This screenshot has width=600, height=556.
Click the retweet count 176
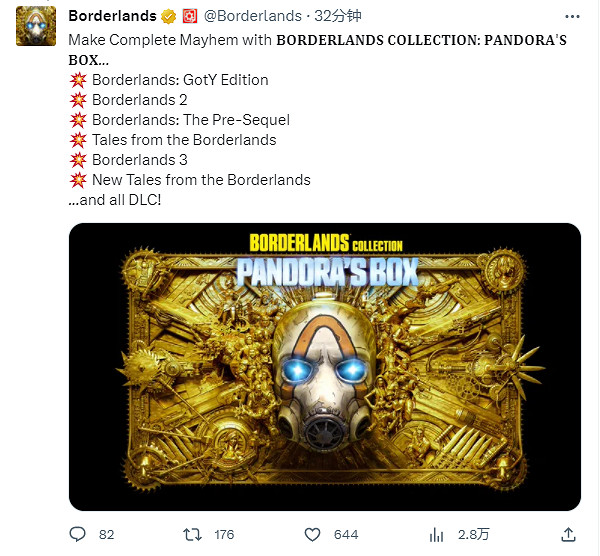pos(224,535)
